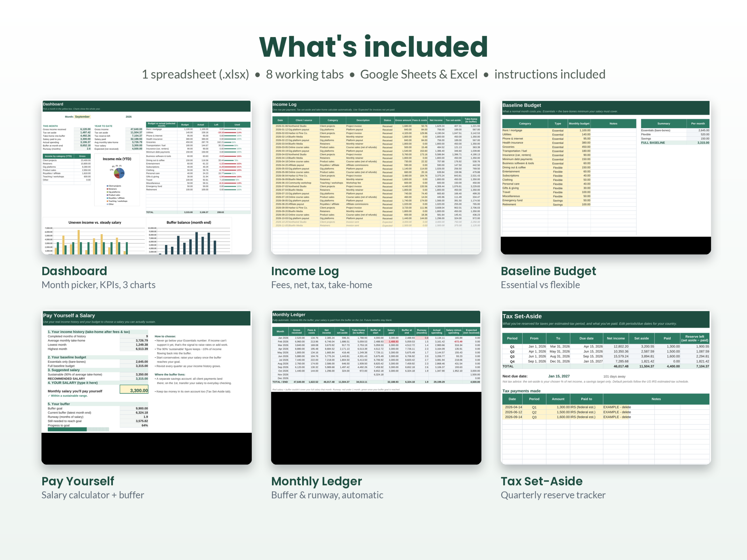Screen dimensions: 747x560
Task: Click 'Salary calculator + buffer' caption
Action: pyautogui.click(x=93, y=495)
